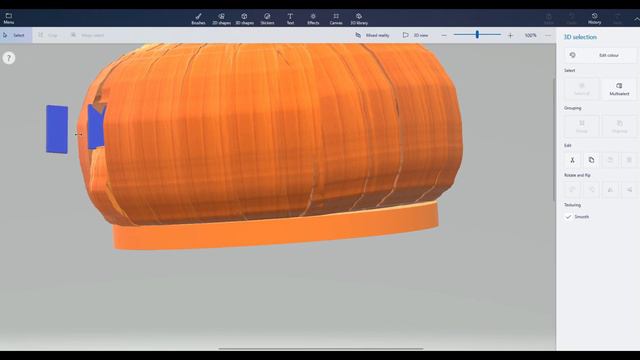Click the Copy icon in Edit section
The image size is (640, 360).
point(591,160)
